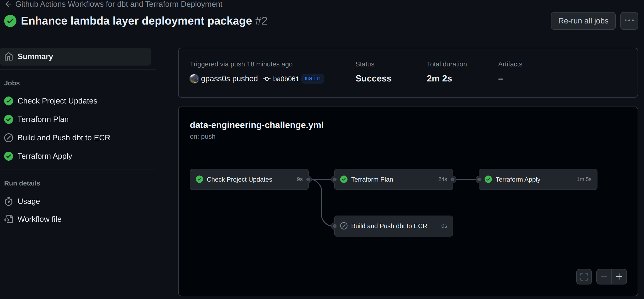Click the 'Artifacts' heading
Viewport: 644px width, 299px height.
(x=510, y=64)
